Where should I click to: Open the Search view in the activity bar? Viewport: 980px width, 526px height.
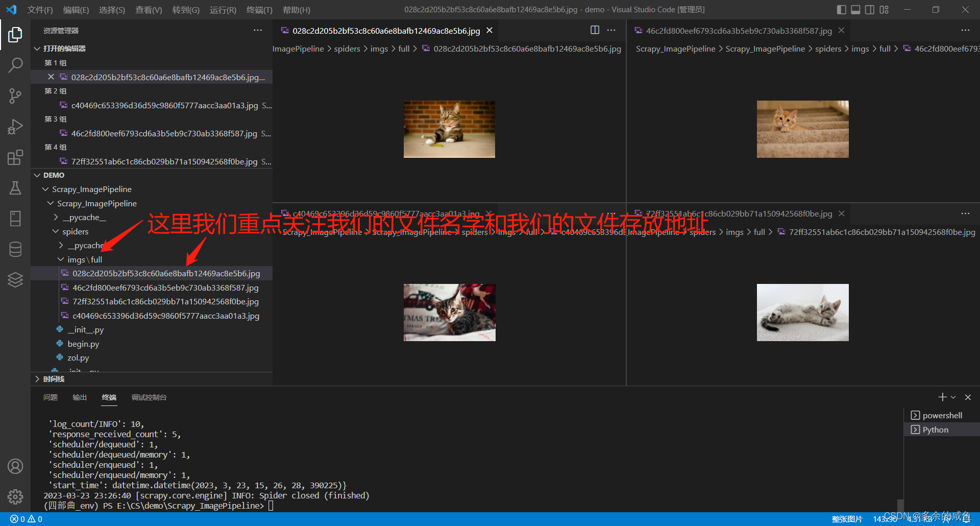coord(15,65)
